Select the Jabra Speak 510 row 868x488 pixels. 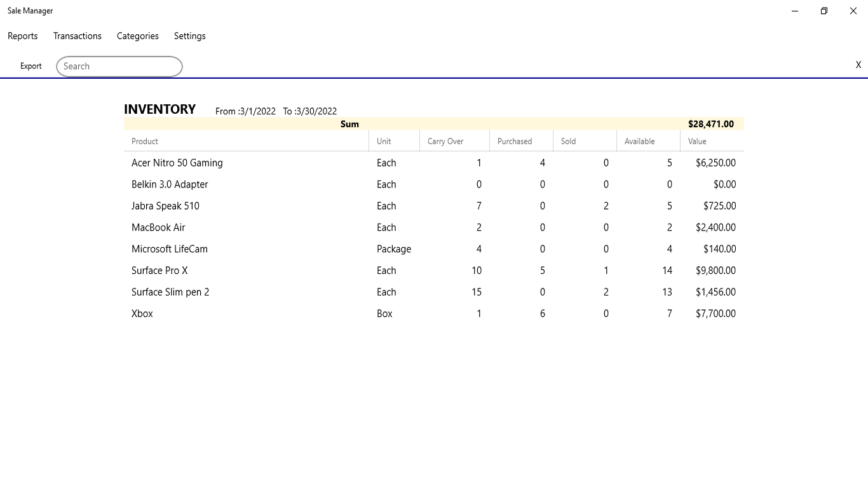click(x=434, y=206)
